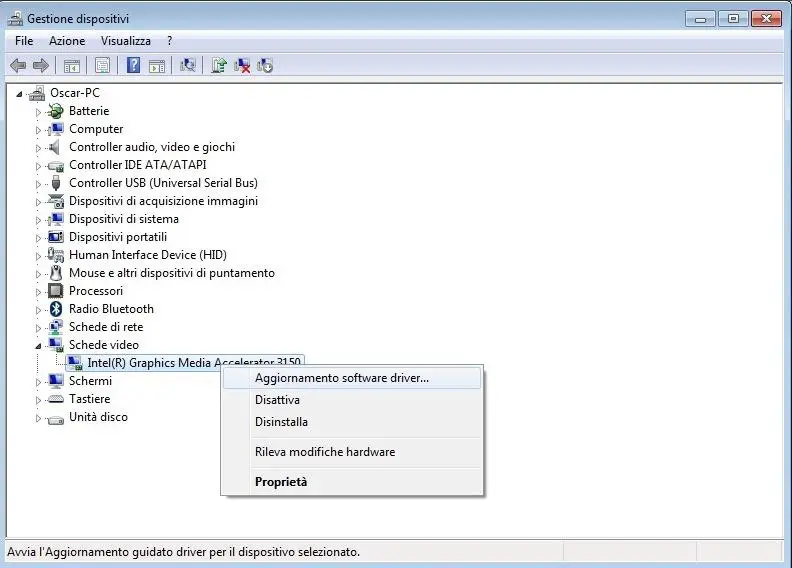This screenshot has width=792, height=568.
Task: Collapse the Oscar-PC root node
Action: click(19, 94)
